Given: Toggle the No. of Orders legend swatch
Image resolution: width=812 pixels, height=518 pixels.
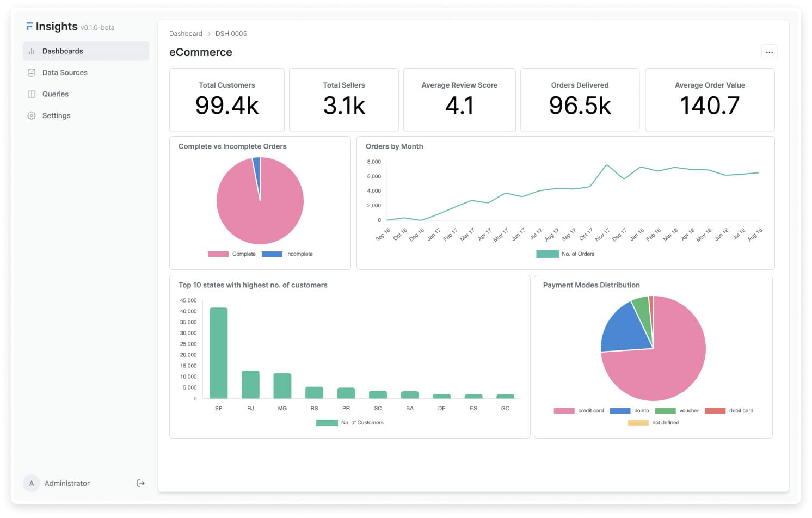Looking at the screenshot, I should 548,254.
